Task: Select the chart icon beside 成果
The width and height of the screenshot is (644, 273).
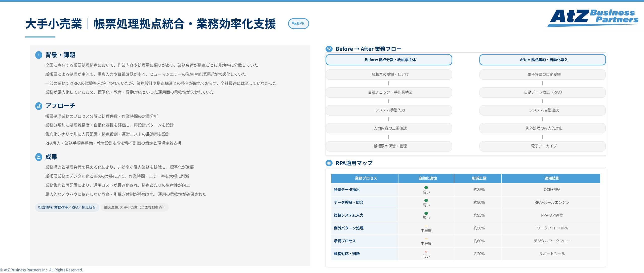Action: point(38,157)
